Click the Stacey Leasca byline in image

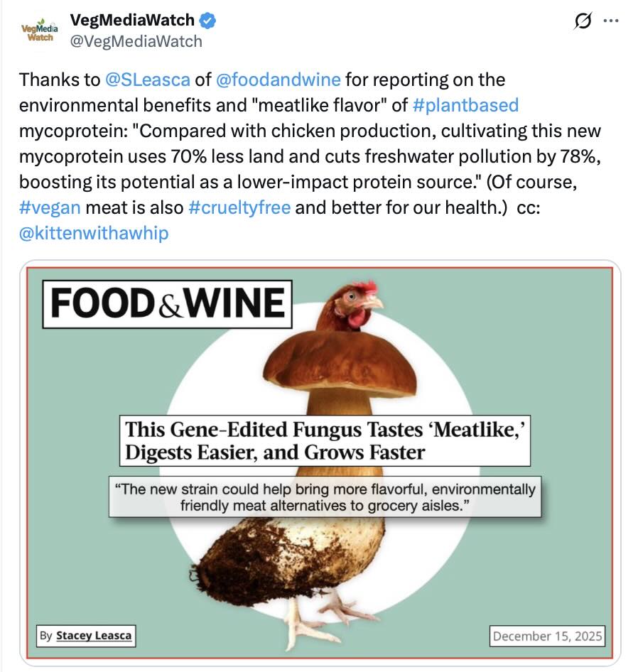(x=86, y=635)
